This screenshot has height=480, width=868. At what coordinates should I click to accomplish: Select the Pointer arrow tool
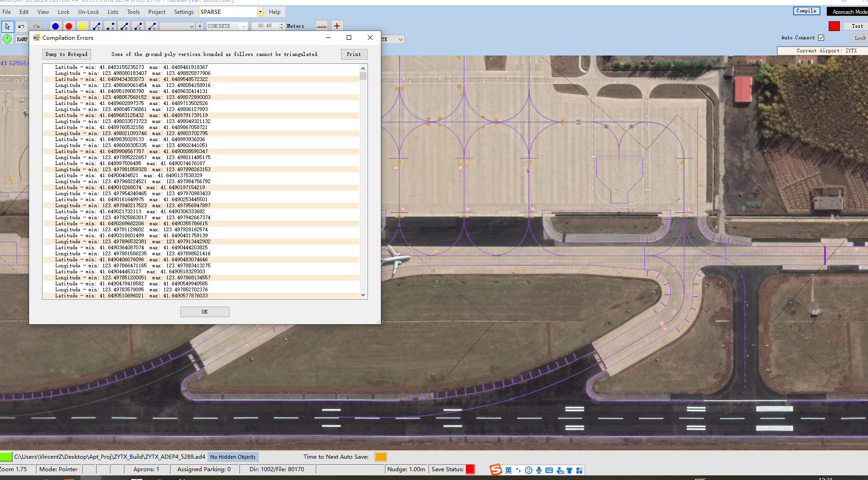point(7,26)
